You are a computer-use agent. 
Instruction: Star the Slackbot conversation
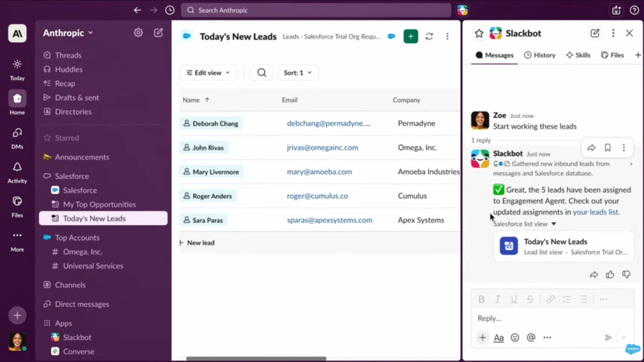coord(479,33)
